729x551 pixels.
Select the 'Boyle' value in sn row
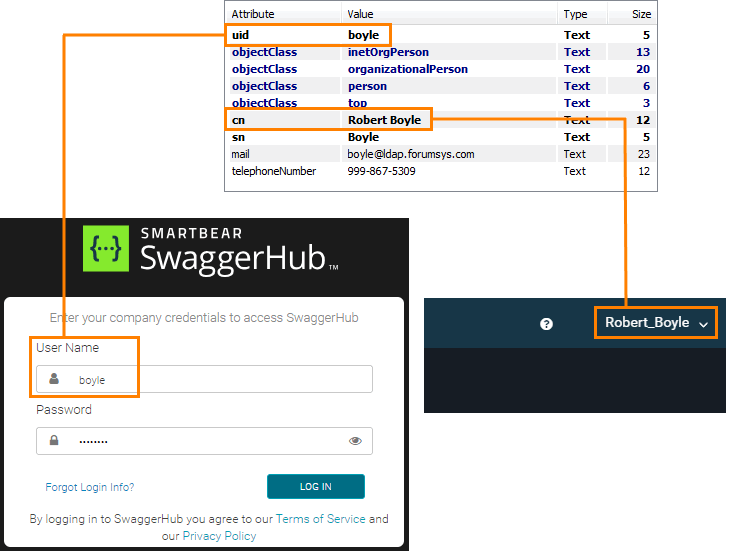pyautogui.click(x=363, y=137)
